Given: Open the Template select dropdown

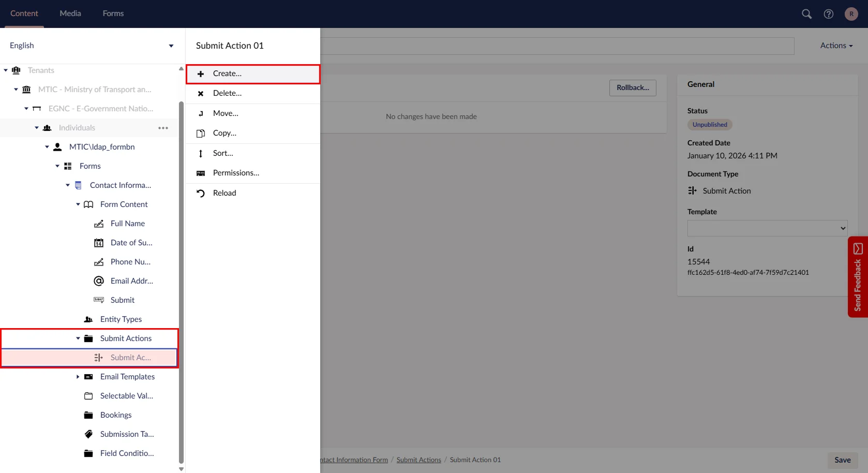Looking at the screenshot, I should coord(767,228).
